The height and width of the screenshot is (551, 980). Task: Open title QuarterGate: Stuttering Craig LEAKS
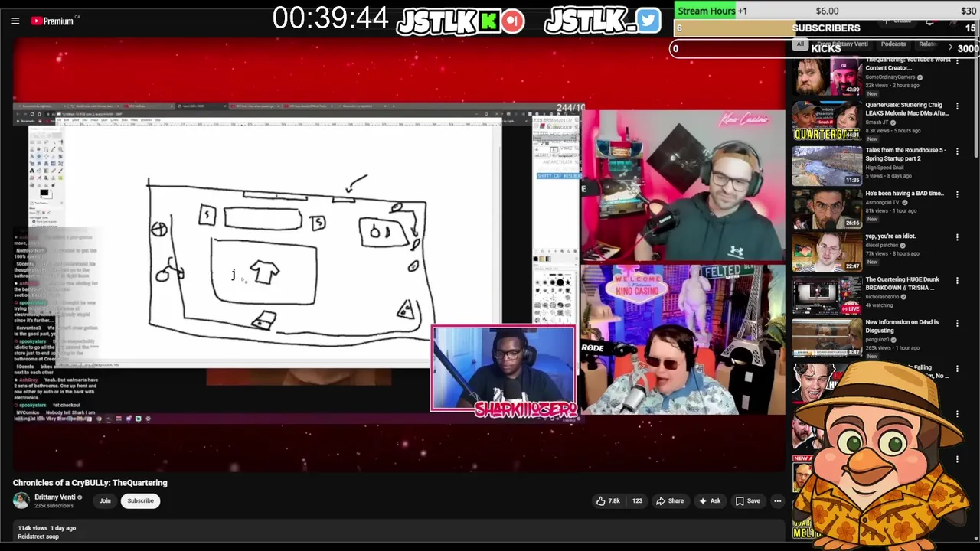point(907,109)
